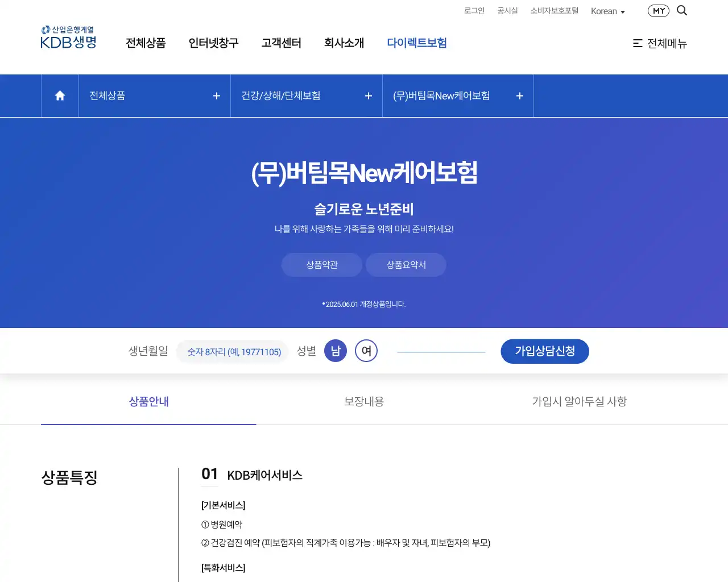Click the 생년월일 birthdate input field
This screenshot has height=582, width=728.
pyautogui.click(x=234, y=352)
